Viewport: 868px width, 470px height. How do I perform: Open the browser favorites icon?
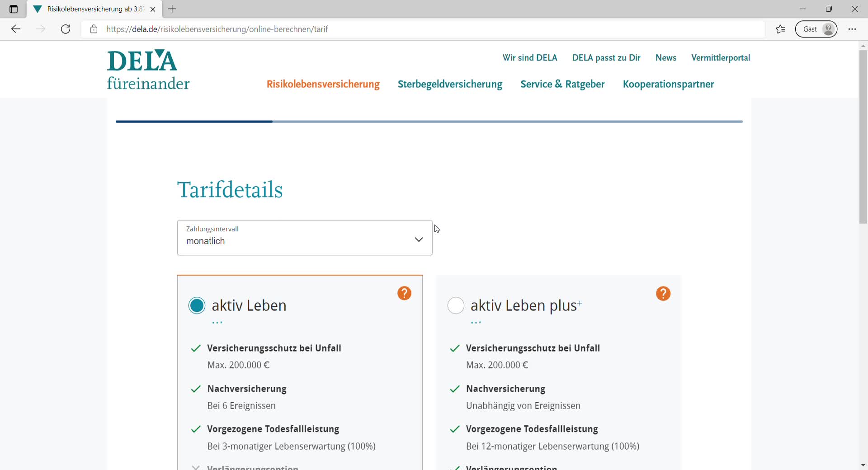(x=780, y=29)
